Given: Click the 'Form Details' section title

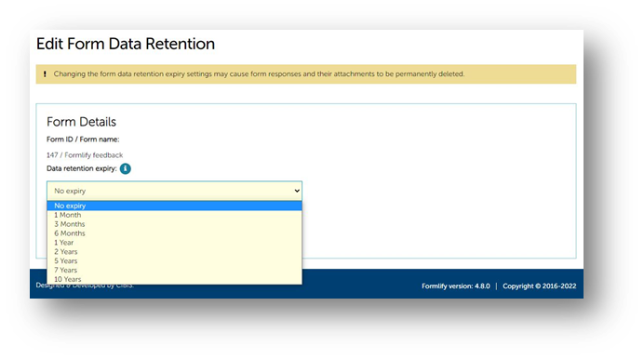Looking at the screenshot, I should pos(81,122).
